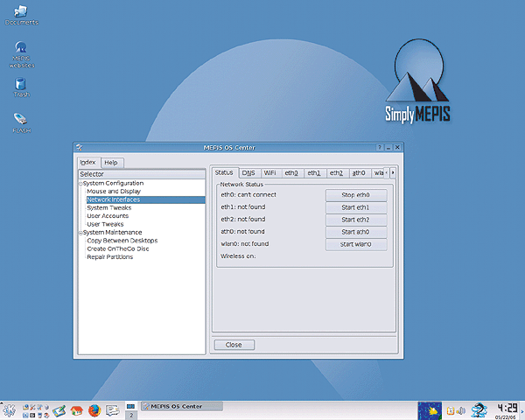Open the eth2 tab
Viewport: 525px width, 420px height.
click(337, 173)
